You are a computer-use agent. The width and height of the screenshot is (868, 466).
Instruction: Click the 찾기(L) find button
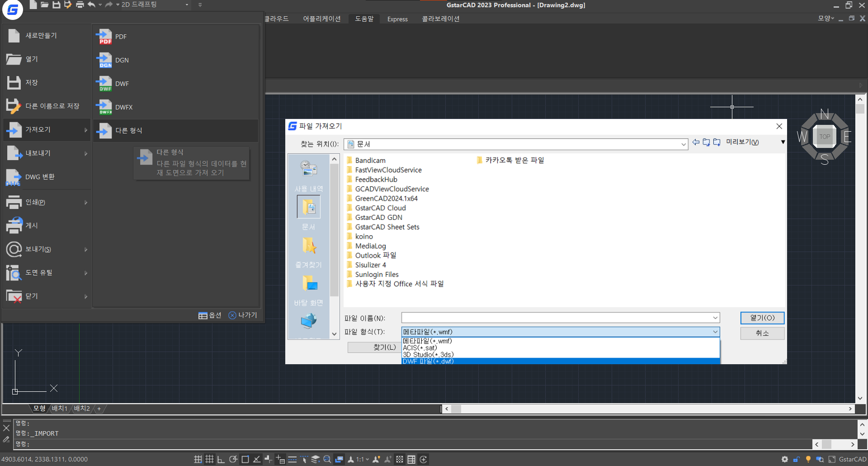374,347
